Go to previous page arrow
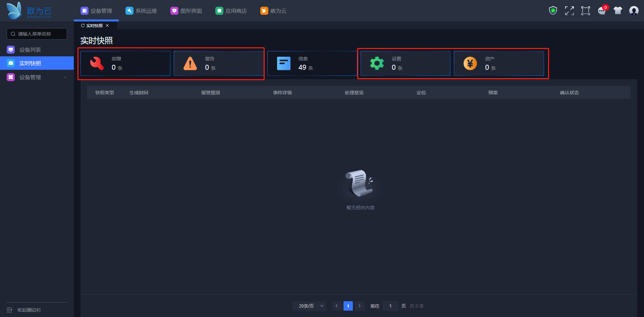The image size is (644, 317). click(x=336, y=306)
